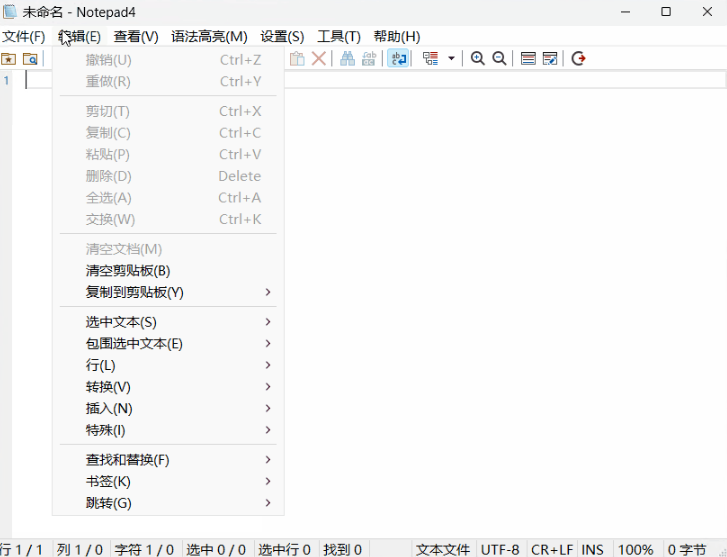Open the customize schemes toolbar icon
This screenshot has width=727, height=557.
coord(550,58)
